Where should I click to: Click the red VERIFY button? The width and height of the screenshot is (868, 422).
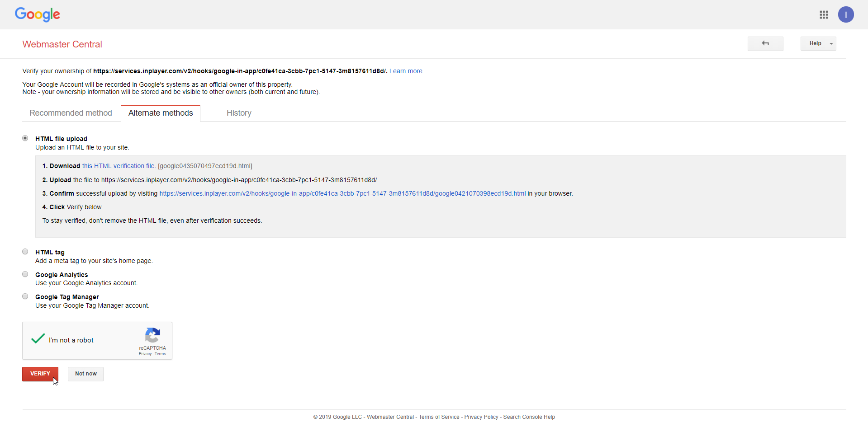click(40, 374)
